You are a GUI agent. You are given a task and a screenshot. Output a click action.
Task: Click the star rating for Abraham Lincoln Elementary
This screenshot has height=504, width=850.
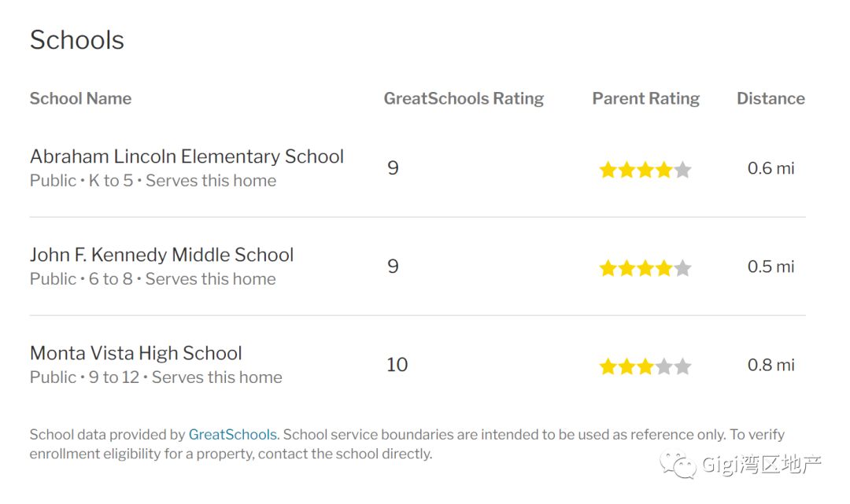(x=645, y=170)
